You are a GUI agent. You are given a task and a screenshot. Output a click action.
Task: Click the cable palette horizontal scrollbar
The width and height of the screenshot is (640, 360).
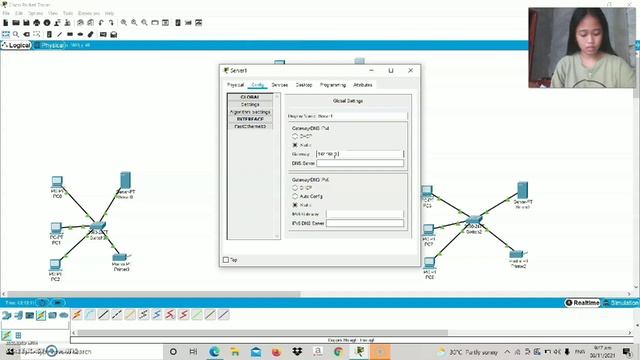point(262,333)
